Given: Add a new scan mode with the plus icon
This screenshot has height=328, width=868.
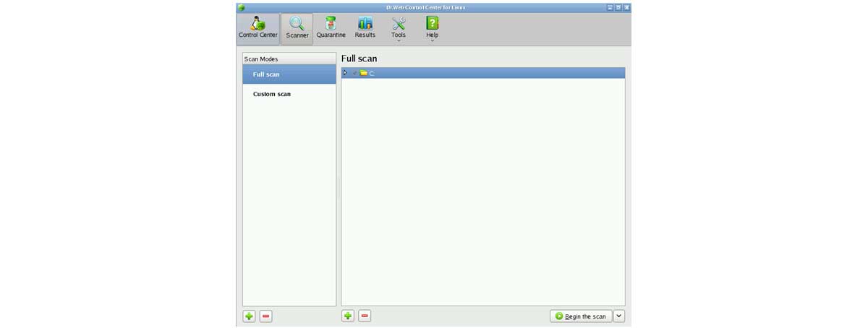Looking at the screenshot, I should pyautogui.click(x=249, y=316).
